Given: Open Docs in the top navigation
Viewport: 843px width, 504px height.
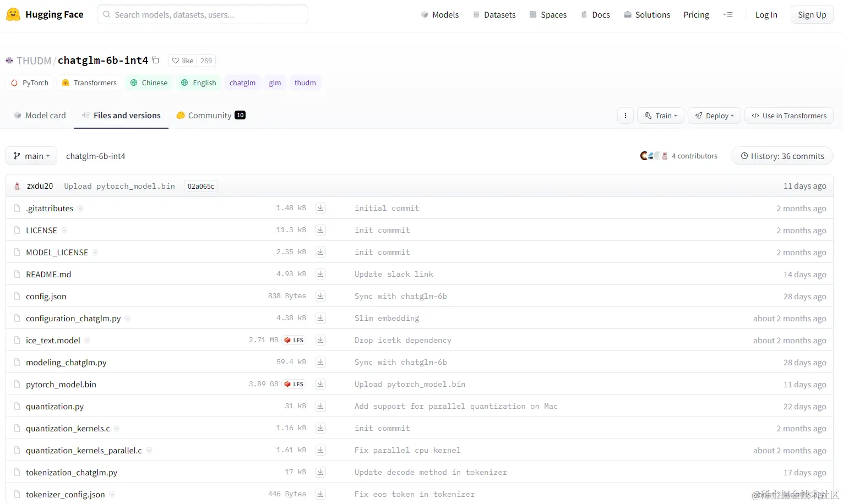Looking at the screenshot, I should [x=595, y=15].
